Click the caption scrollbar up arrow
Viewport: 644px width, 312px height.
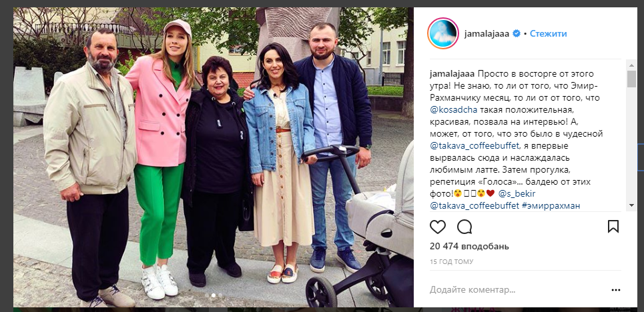pyautogui.click(x=631, y=64)
